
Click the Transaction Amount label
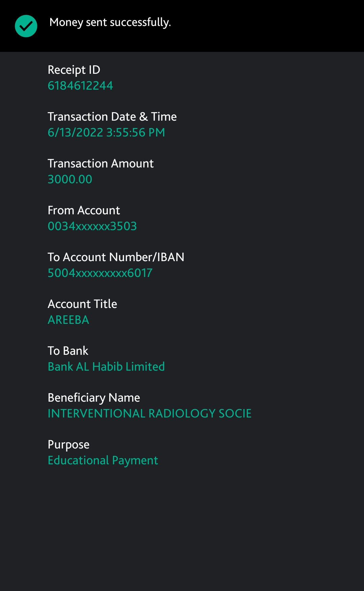point(100,163)
